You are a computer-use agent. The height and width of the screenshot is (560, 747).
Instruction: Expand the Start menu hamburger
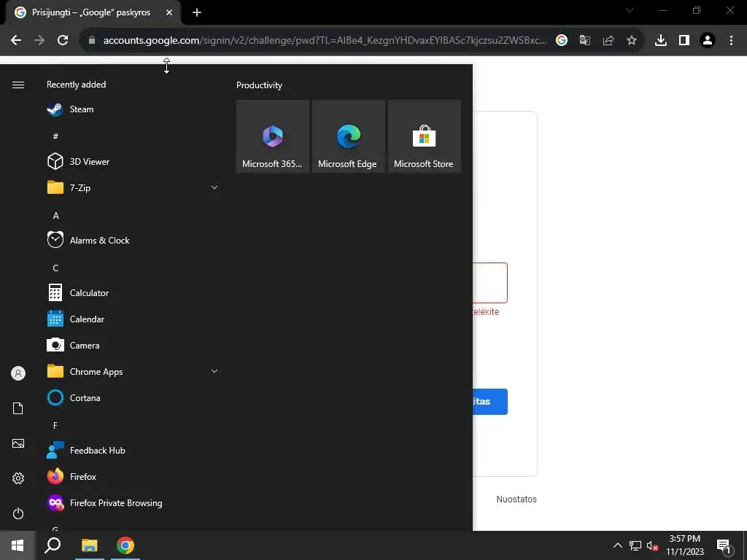18,85
